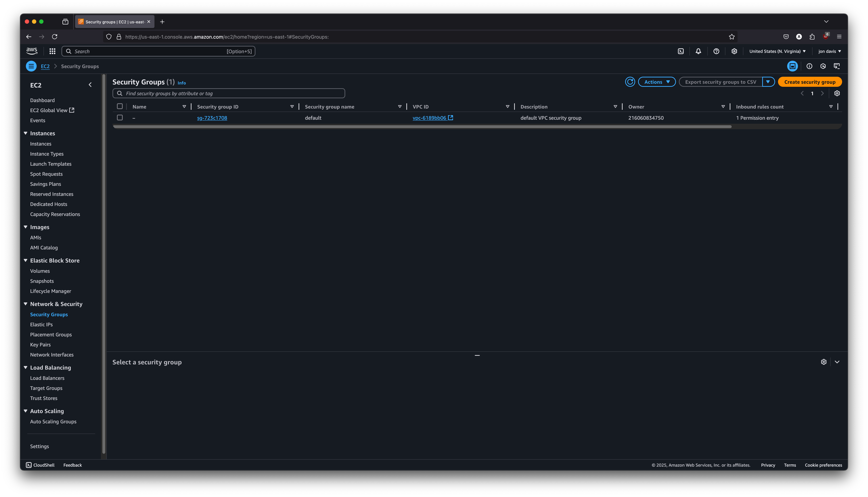
Task: Open the United States (N. Virginia) region selector
Action: [777, 51]
